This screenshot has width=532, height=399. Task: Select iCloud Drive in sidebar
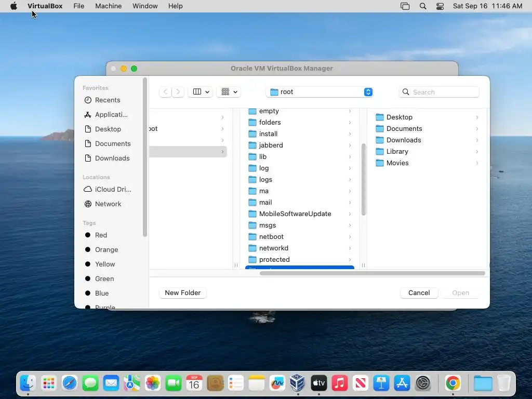107,189
